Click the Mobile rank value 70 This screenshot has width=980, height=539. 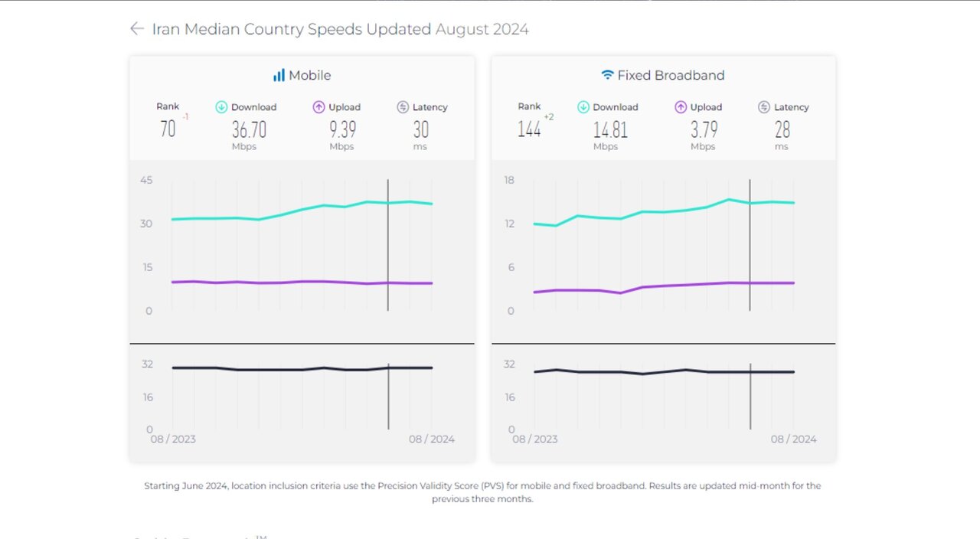(x=168, y=129)
